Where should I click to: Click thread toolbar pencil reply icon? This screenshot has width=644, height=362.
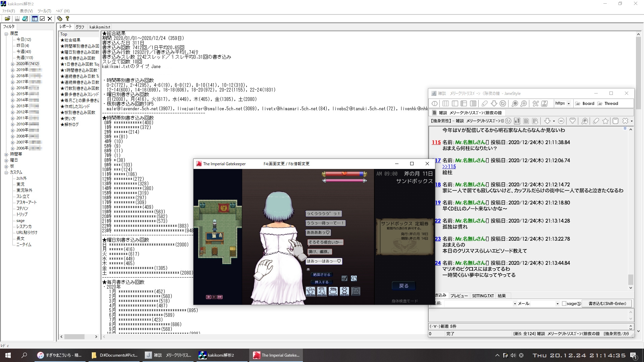pos(596,121)
